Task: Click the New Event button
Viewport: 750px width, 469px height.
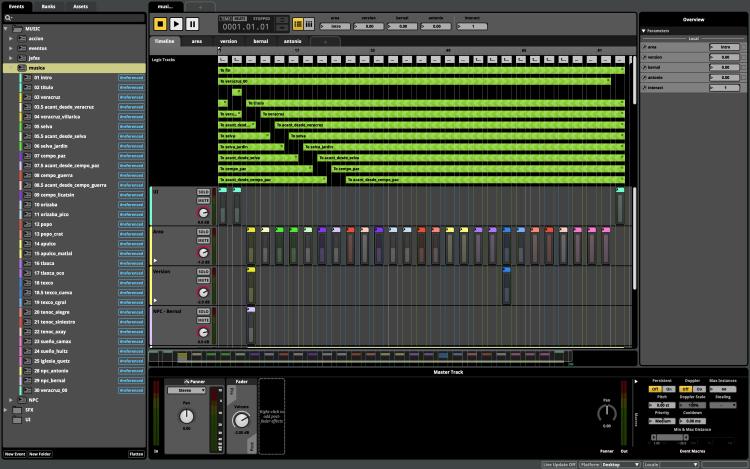Action: pos(14,453)
